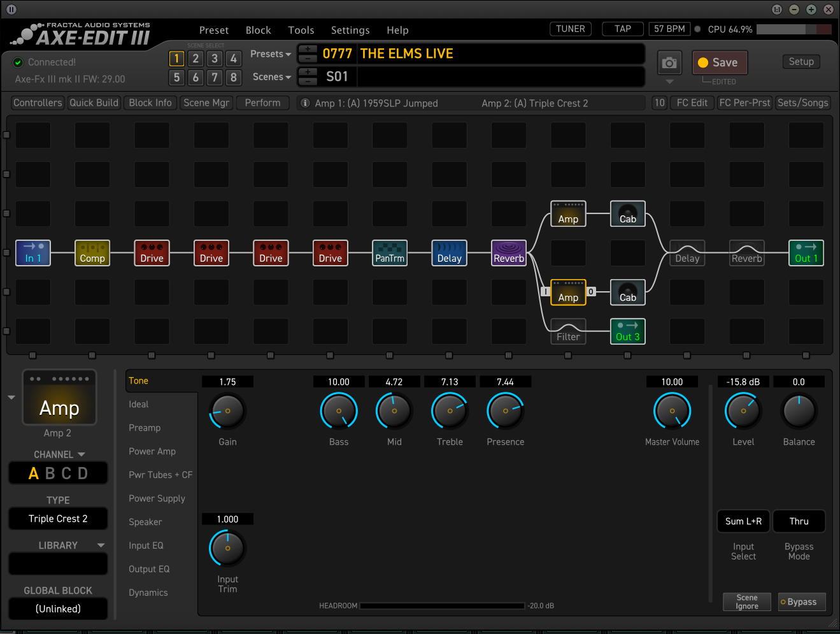Click the Save button
The image size is (840, 634).
pyautogui.click(x=720, y=62)
